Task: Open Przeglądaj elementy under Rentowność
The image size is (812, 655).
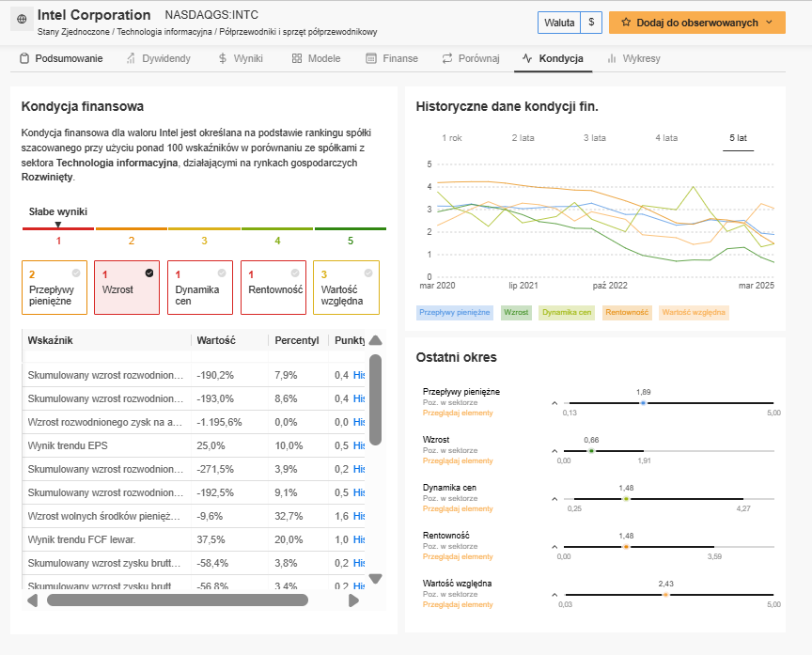Action: [x=458, y=556]
